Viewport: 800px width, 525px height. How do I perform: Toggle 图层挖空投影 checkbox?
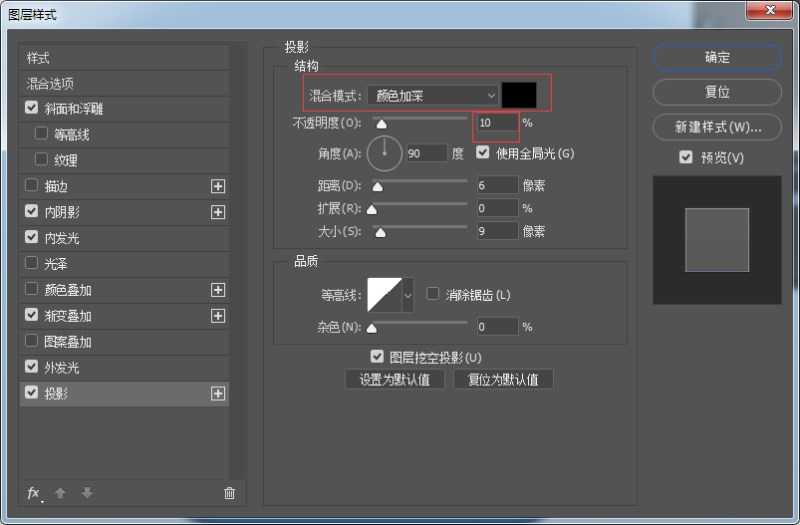tap(377, 357)
